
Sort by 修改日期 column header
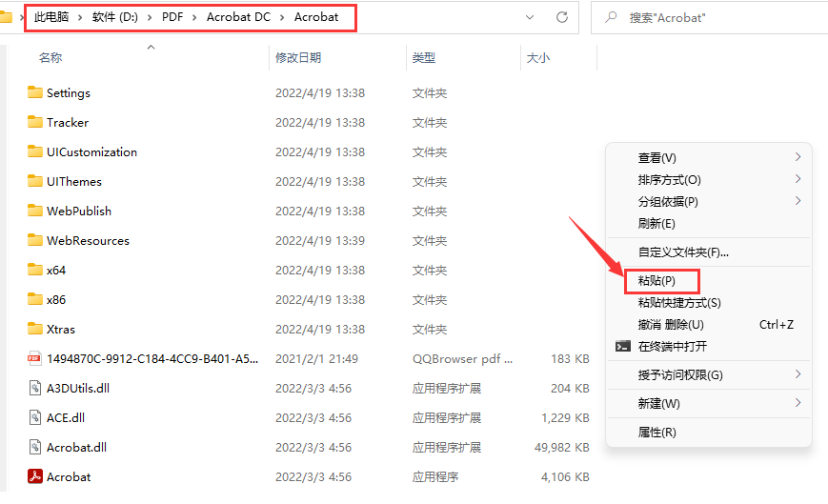(298, 57)
